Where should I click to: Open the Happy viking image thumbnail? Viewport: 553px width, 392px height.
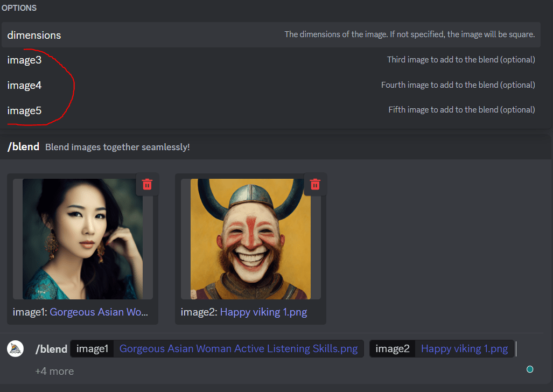pyautogui.click(x=250, y=239)
